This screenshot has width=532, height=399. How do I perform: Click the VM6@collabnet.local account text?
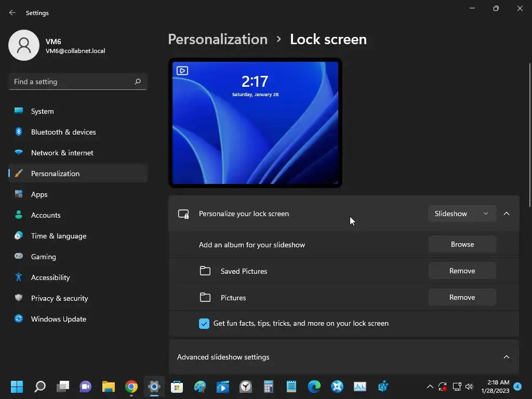click(x=75, y=51)
